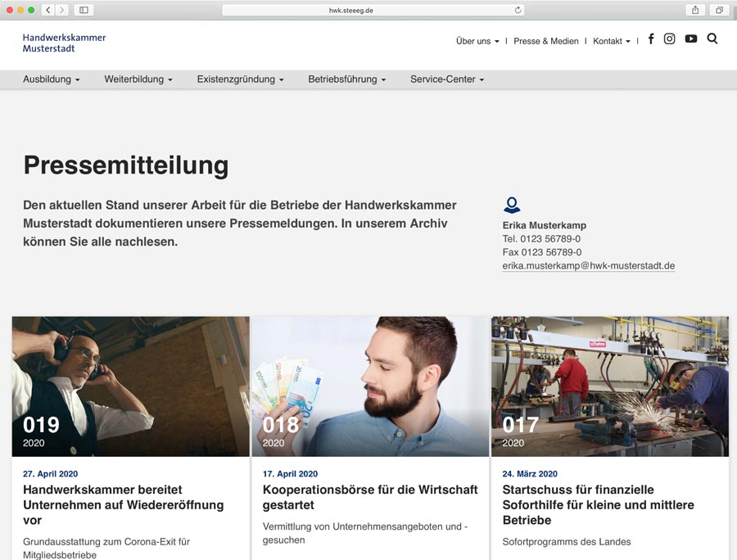
Task: Open the Weiterbildung dropdown menu
Action: [138, 79]
